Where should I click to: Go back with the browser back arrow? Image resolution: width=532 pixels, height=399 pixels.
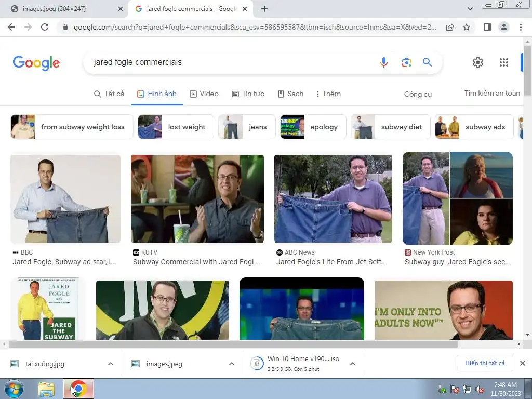(11, 27)
